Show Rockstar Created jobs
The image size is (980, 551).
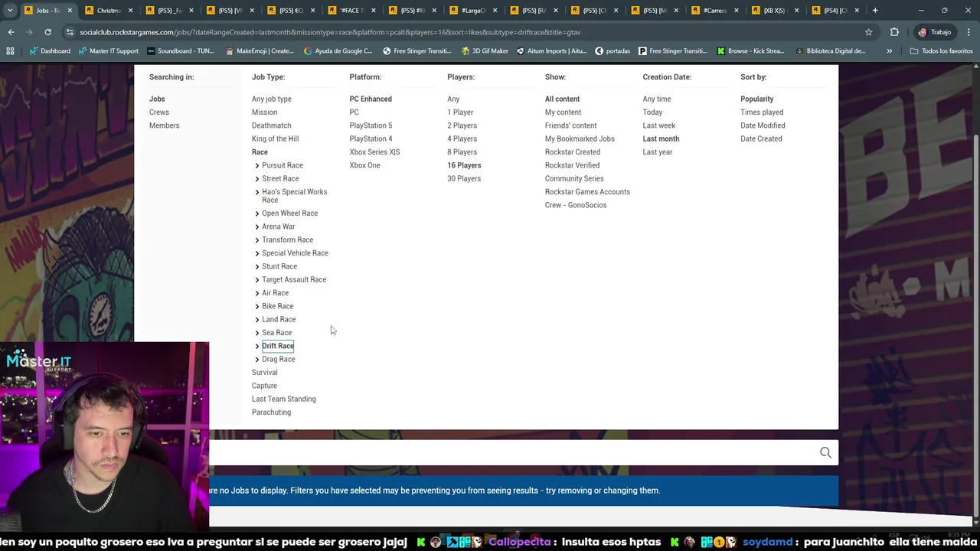(572, 152)
